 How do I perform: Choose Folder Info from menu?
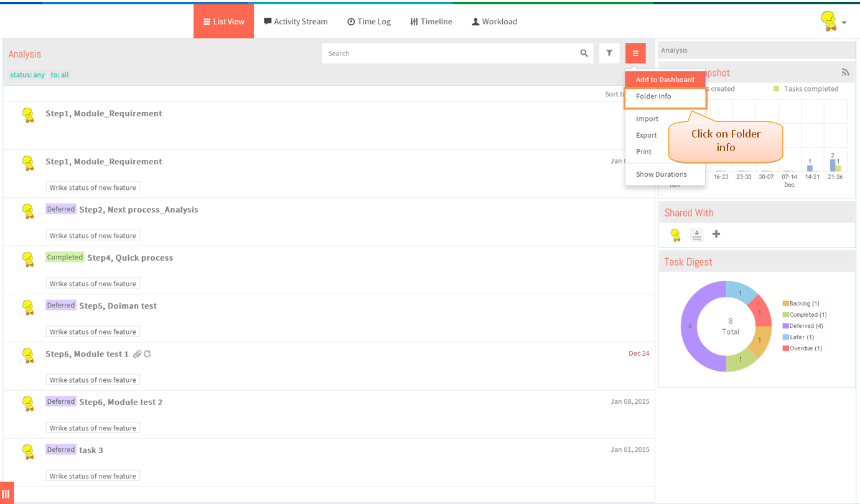point(666,98)
